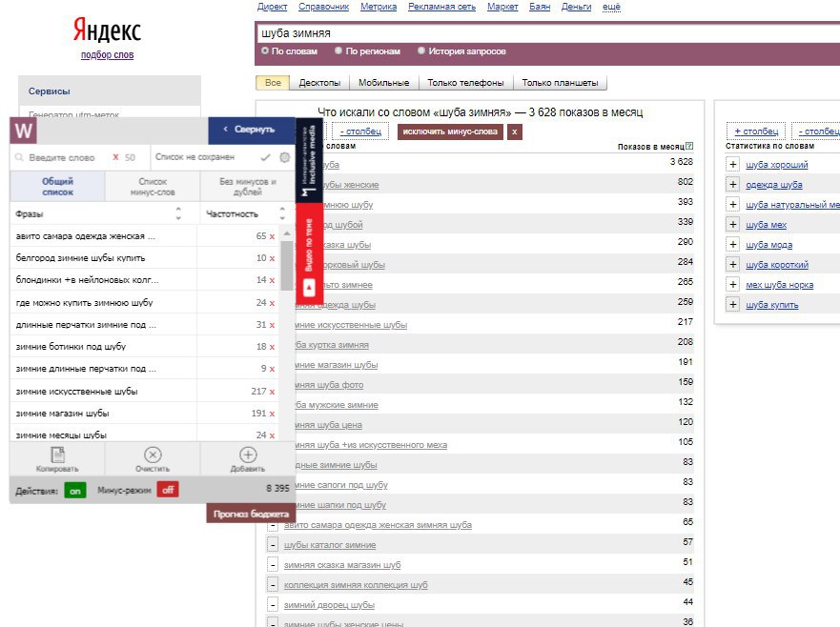Click the 'Видео по теме' red banner
This screenshot has height=627, width=840.
coord(309,253)
